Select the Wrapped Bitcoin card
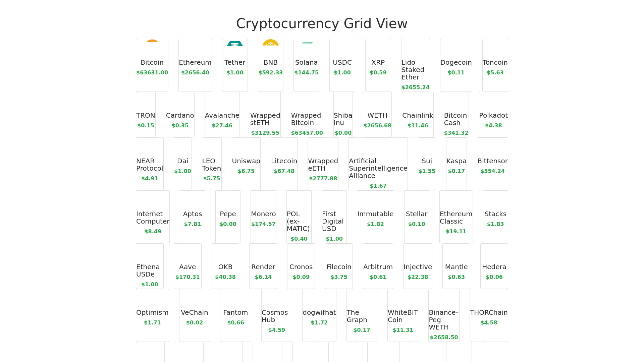 pyautogui.click(x=307, y=115)
